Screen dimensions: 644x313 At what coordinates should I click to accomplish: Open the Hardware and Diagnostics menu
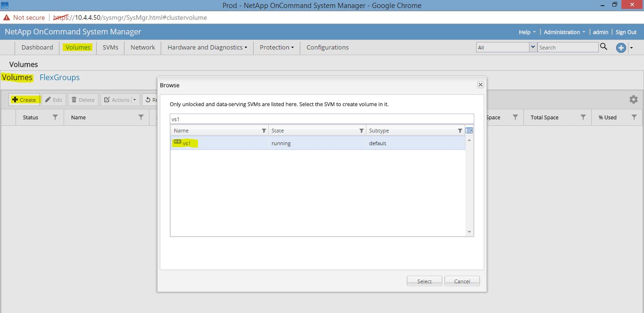point(205,47)
